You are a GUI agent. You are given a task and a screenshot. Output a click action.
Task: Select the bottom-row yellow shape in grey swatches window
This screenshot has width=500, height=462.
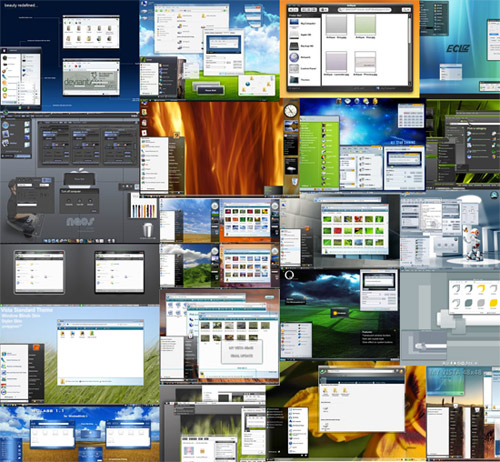[493, 303]
